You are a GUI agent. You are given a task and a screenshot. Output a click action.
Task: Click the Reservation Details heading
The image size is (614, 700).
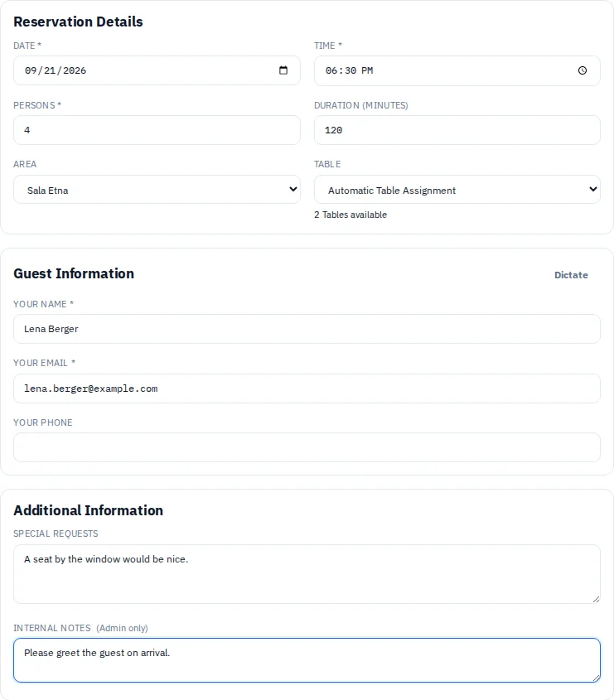point(78,22)
